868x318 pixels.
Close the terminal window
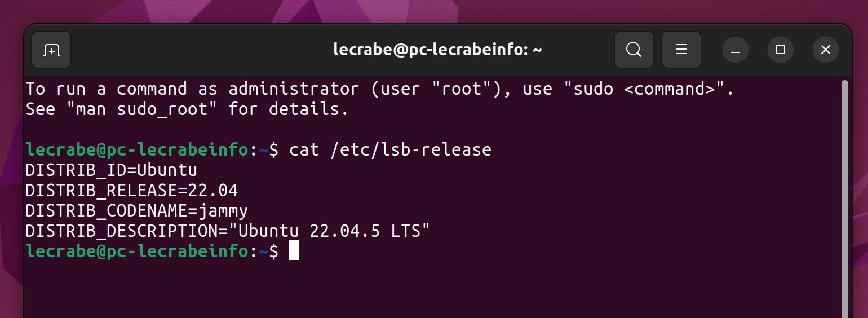click(826, 50)
